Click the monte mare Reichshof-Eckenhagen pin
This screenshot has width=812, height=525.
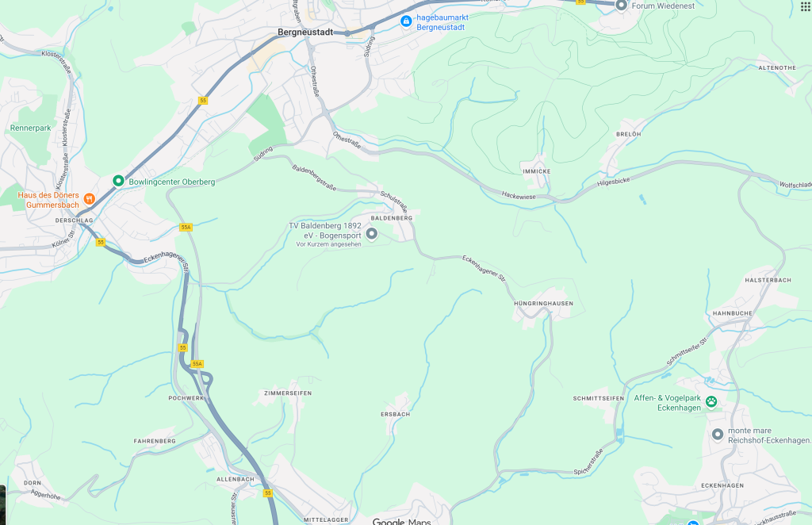click(717, 435)
